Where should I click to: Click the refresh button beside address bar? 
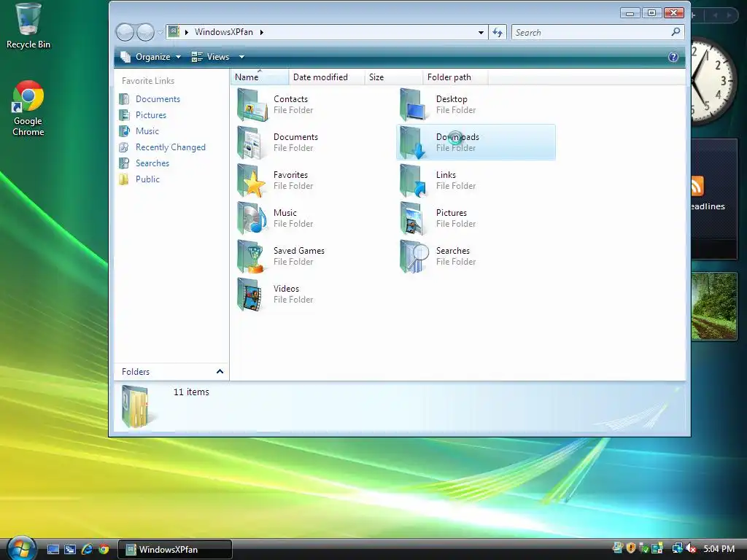(498, 32)
